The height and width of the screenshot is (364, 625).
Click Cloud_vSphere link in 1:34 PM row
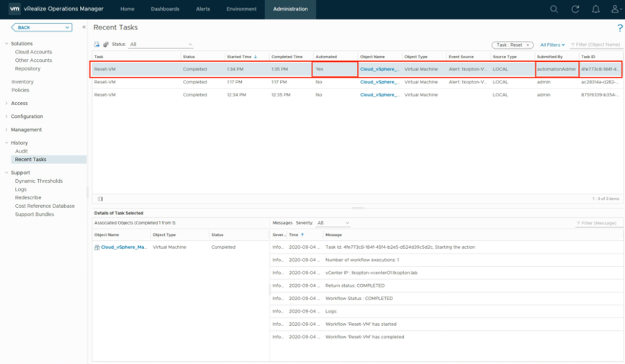point(379,69)
